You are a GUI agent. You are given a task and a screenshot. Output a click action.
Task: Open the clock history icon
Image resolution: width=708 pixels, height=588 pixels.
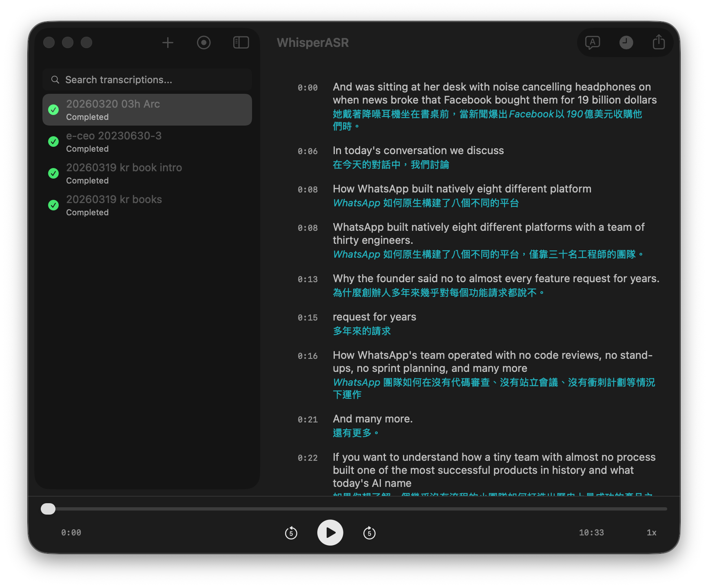point(626,42)
